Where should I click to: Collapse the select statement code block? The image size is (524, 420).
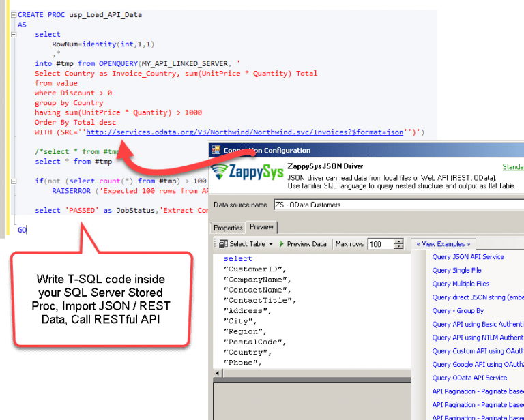click(14, 34)
